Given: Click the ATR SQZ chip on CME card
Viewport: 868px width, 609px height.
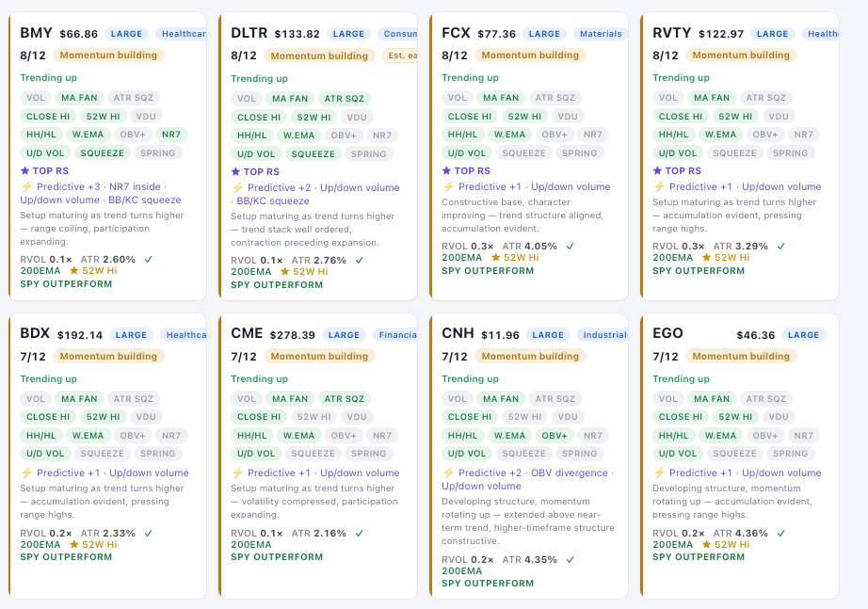Looking at the screenshot, I should click(x=345, y=398).
